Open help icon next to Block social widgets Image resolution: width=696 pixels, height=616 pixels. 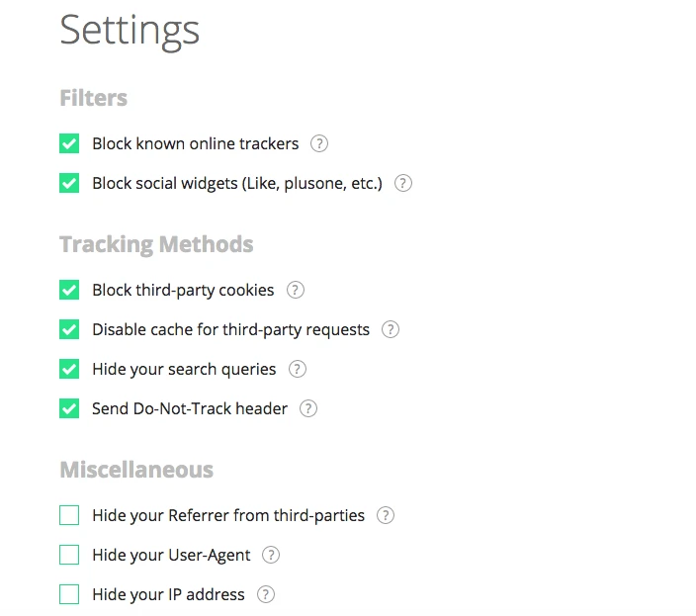click(x=402, y=183)
